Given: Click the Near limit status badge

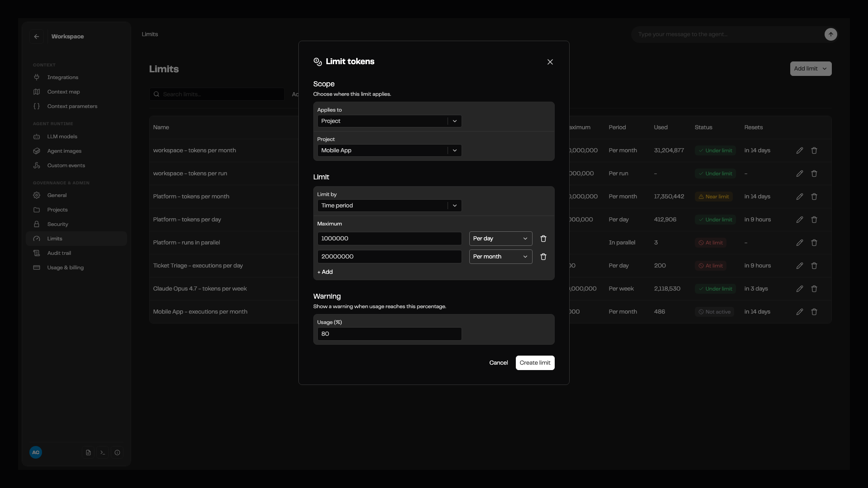Looking at the screenshot, I should pos(714,197).
